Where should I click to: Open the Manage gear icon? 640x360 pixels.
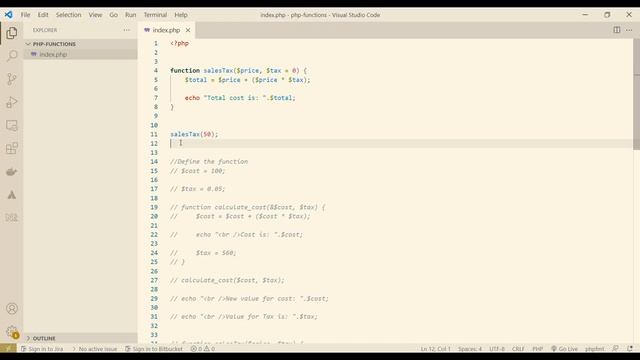pyautogui.click(x=11, y=332)
